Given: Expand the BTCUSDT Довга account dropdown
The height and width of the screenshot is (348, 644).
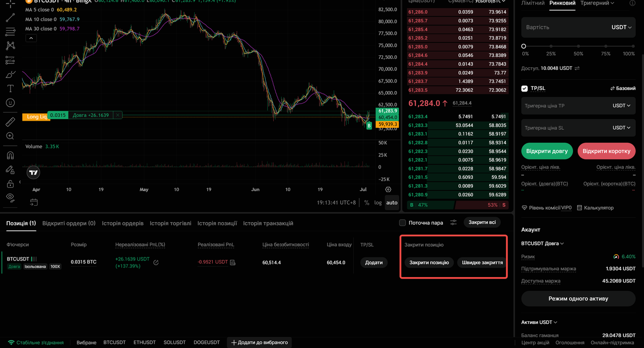Looking at the screenshot, I should [542, 243].
